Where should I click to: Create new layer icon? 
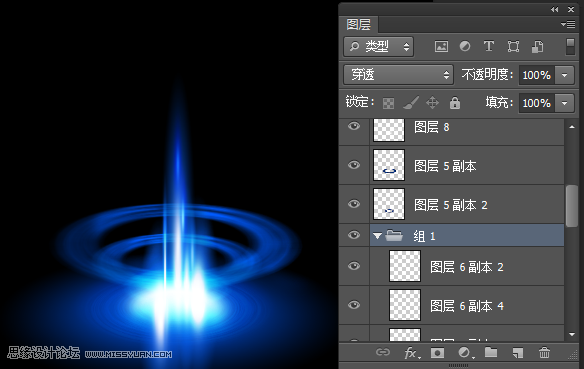coord(518,352)
